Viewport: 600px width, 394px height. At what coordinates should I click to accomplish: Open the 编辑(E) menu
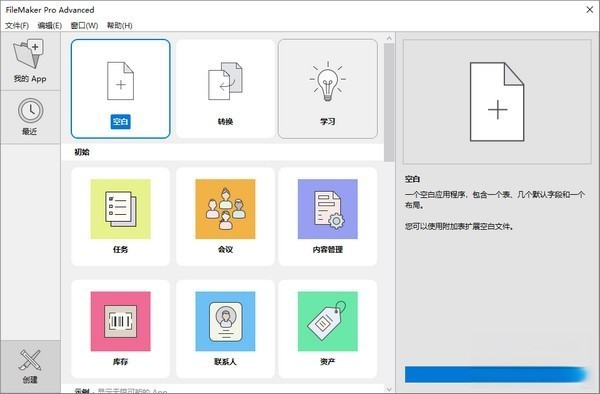point(50,26)
